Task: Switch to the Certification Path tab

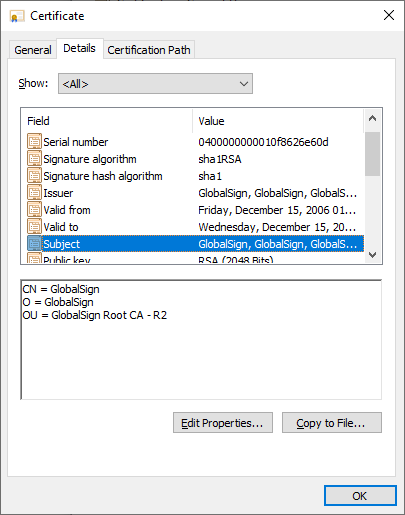Action: pos(149,50)
